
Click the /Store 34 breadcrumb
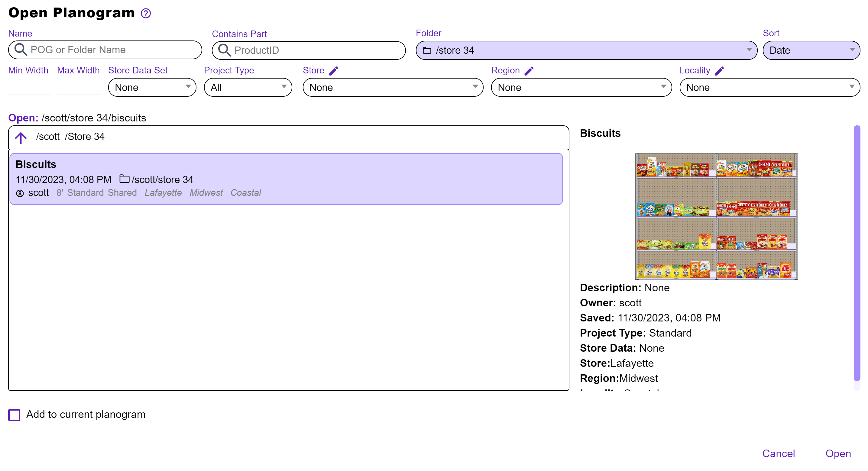click(85, 137)
